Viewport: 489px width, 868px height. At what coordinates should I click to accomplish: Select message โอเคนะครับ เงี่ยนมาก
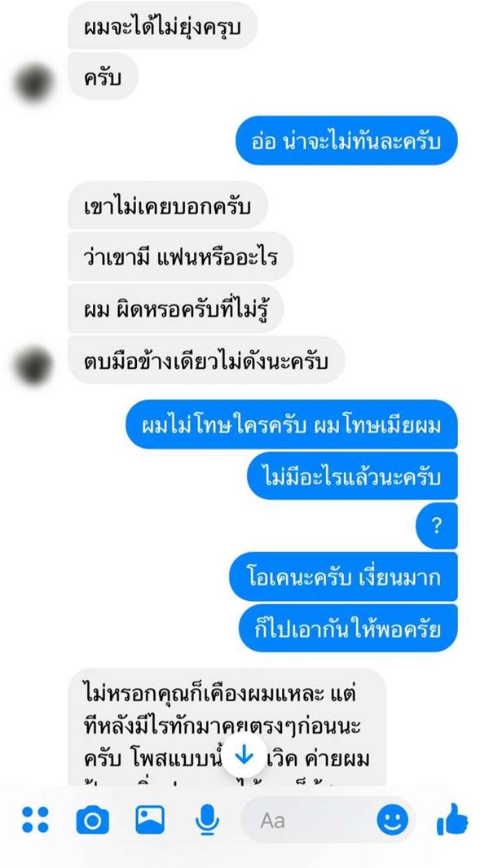coord(343,576)
